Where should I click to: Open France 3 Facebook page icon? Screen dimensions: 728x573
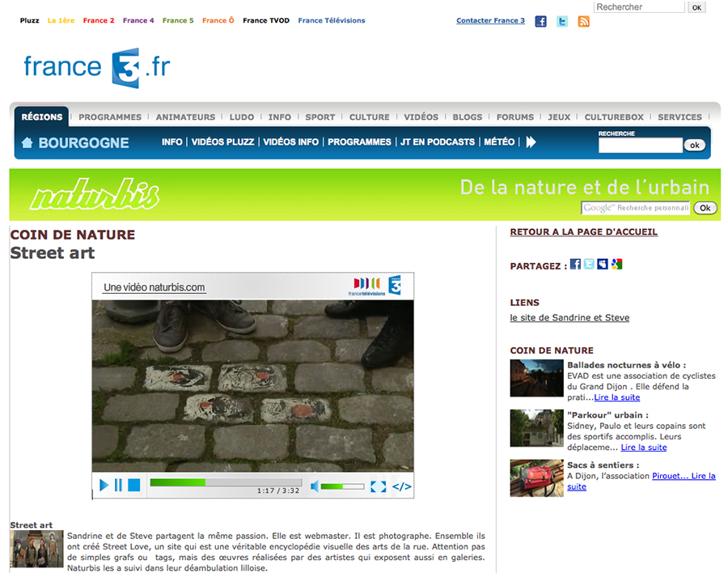(x=541, y=21)
